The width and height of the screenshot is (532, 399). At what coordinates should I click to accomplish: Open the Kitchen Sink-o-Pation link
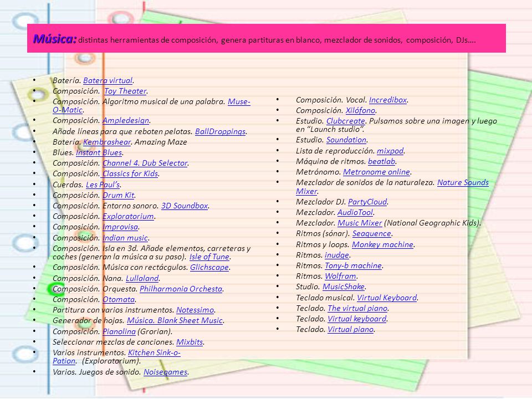click(x=154, y=352)
